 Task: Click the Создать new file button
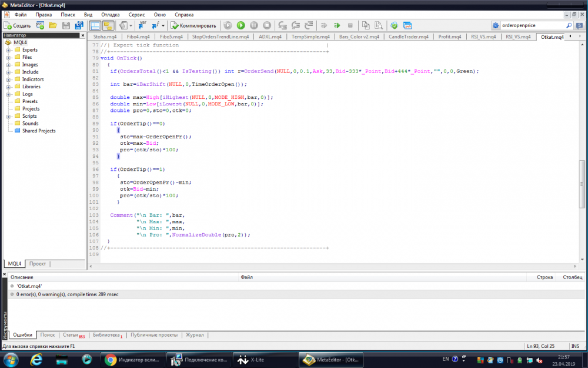pyautogui.click(x=17, y=25)
